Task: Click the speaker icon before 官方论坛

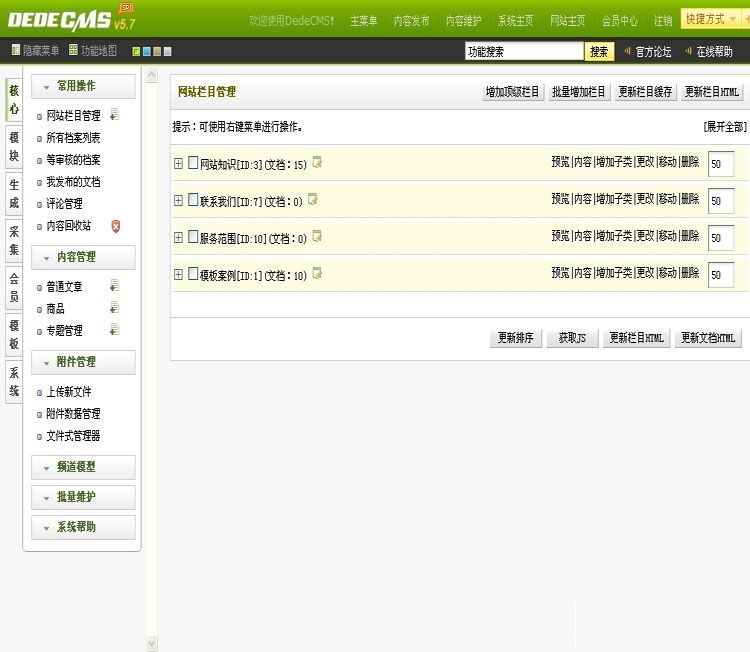Action: 628,50
